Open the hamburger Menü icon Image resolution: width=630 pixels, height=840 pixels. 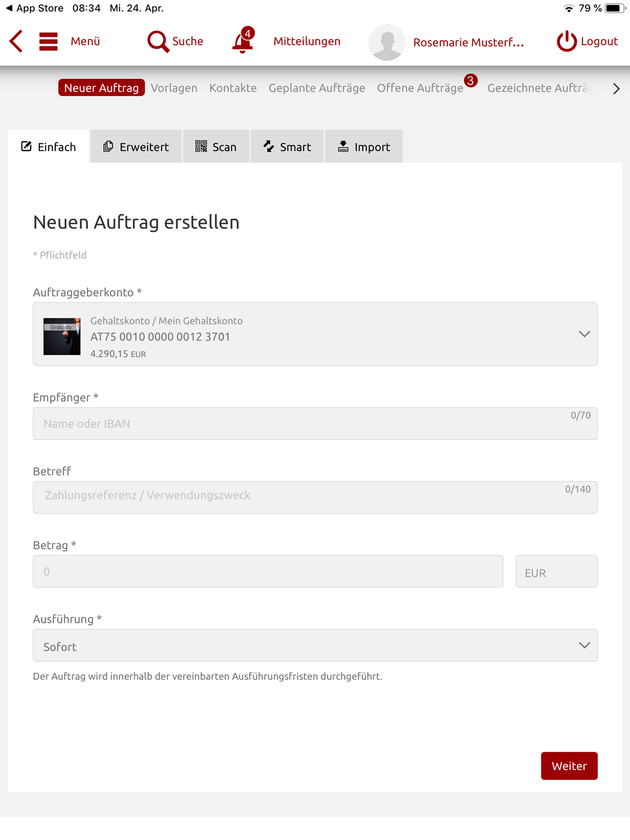coord(48,41)
